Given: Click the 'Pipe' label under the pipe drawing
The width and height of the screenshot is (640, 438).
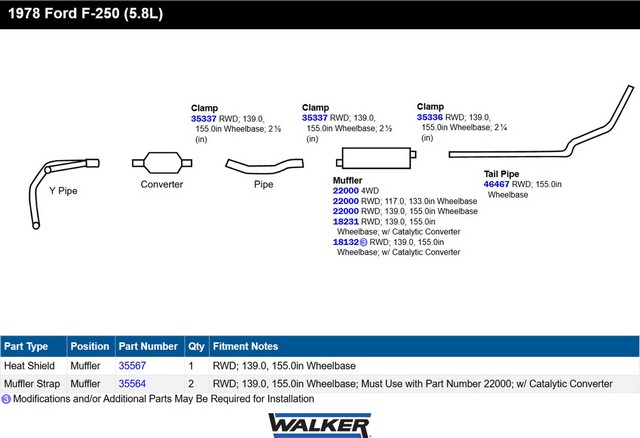Looking at the screenshot, I should (x=263, y=184).
